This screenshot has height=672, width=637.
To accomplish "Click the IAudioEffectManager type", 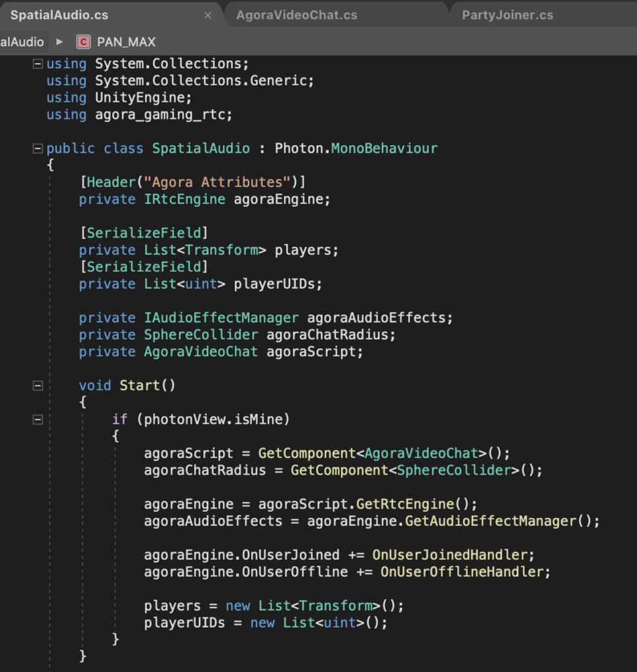I will point(221,318).
